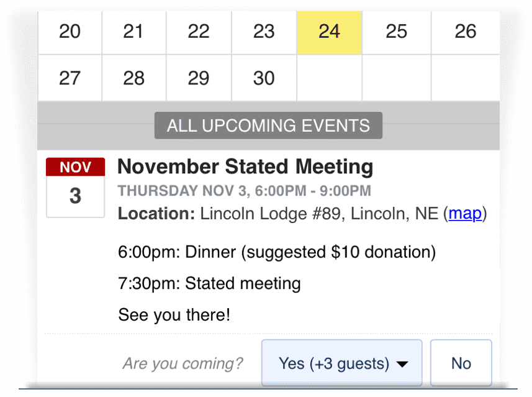
Task: Click the No RSVP button
Action: (461, 363)
